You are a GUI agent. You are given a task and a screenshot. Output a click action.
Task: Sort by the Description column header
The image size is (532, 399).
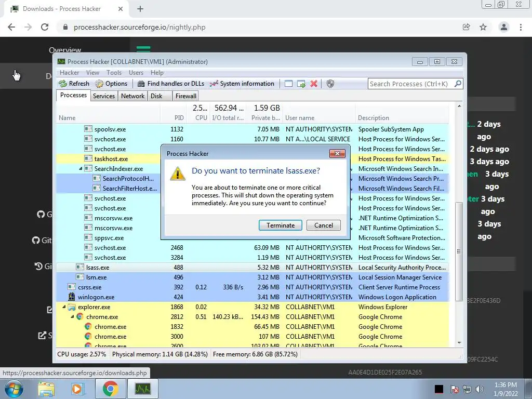pyautogui.click(x=402, y=118)
